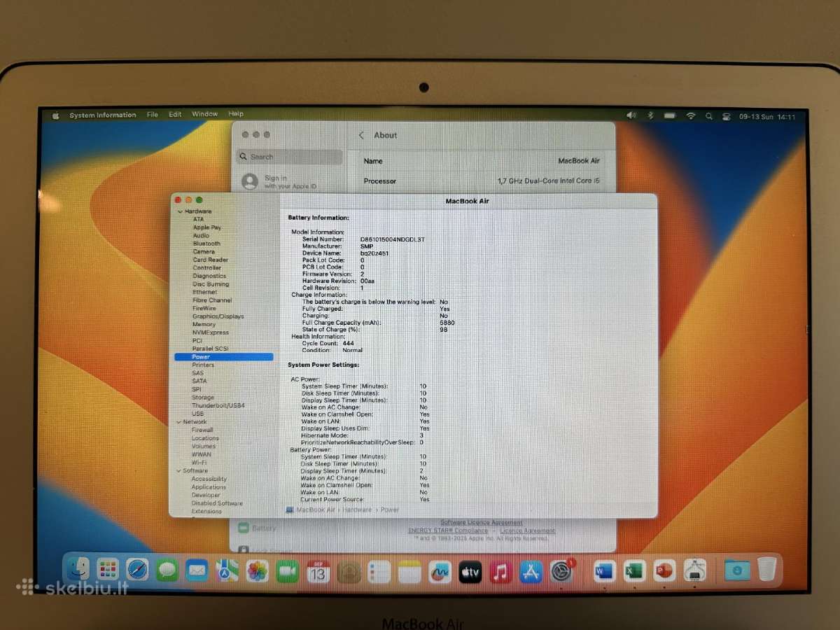Open Trash in the dock
Viewport: 840px width, 630px height.
766,569
